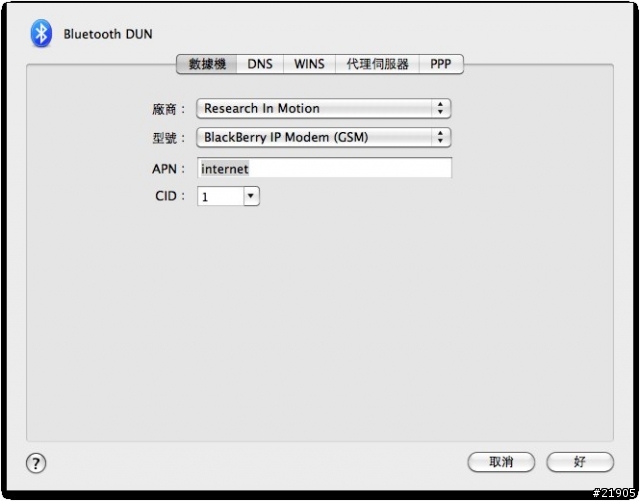Viewport: 640px width, 501px height.
Task: Open help with the question mark button
Action: coord(36,463)
